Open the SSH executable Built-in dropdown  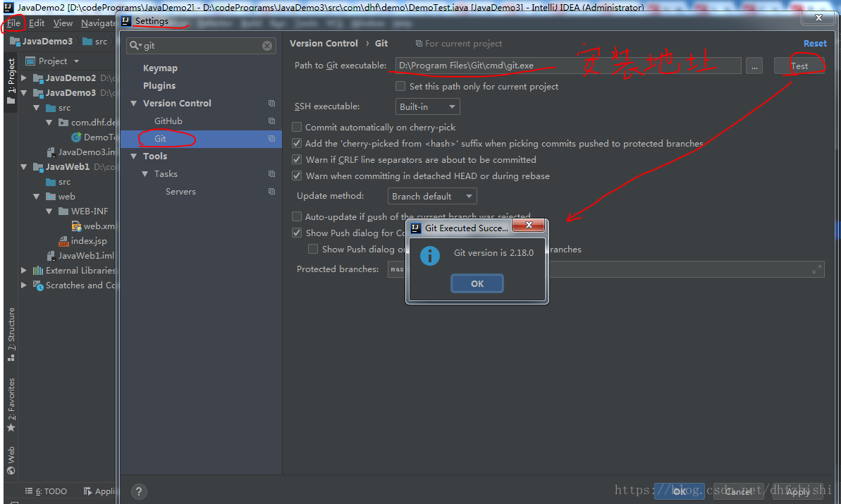(427, 106)
